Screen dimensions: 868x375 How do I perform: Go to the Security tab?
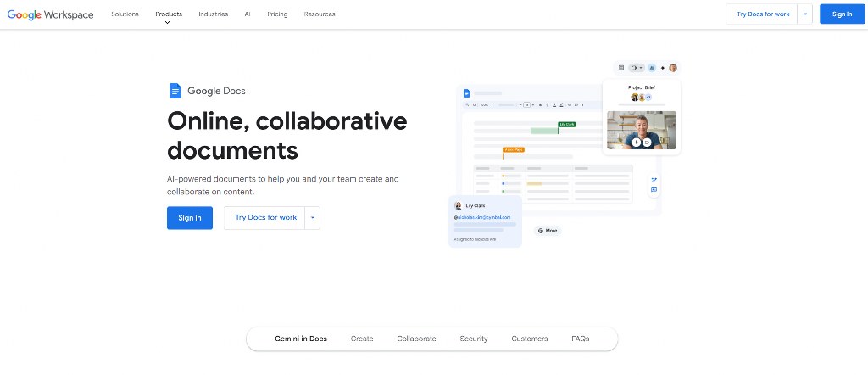pyautogui.click(x=474, y=339)
